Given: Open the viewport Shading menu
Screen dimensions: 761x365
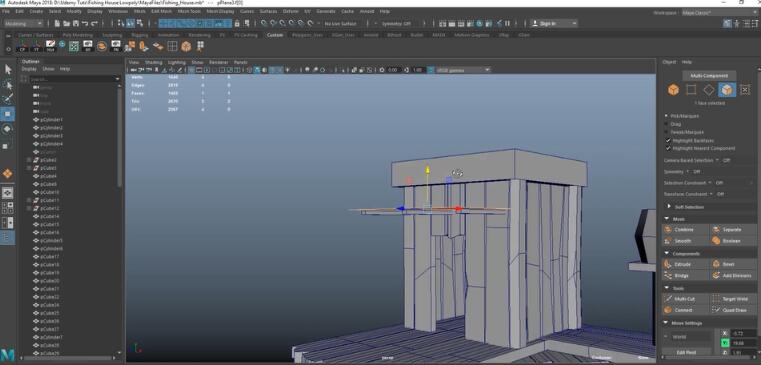Looking at the screenshot, I should pos(153,62).
